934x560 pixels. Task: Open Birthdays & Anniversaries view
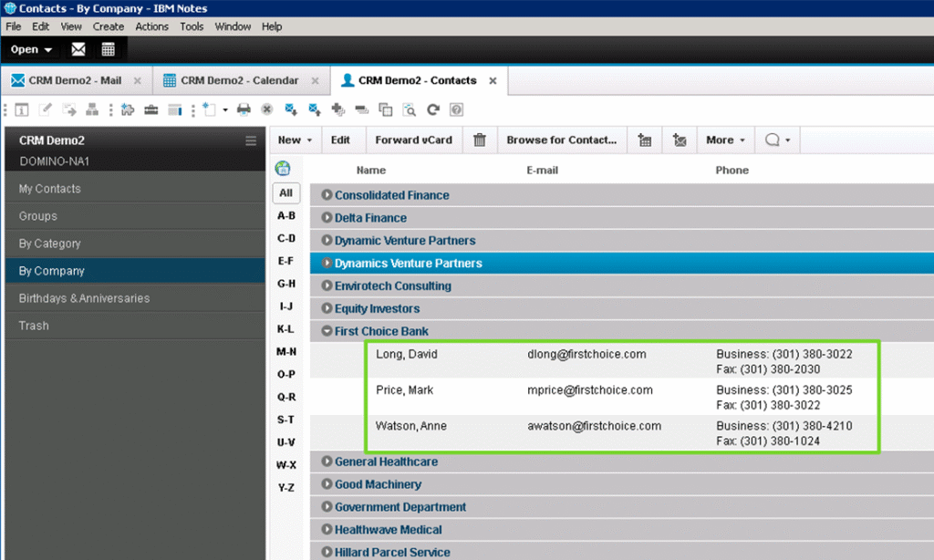pos(135,298)
